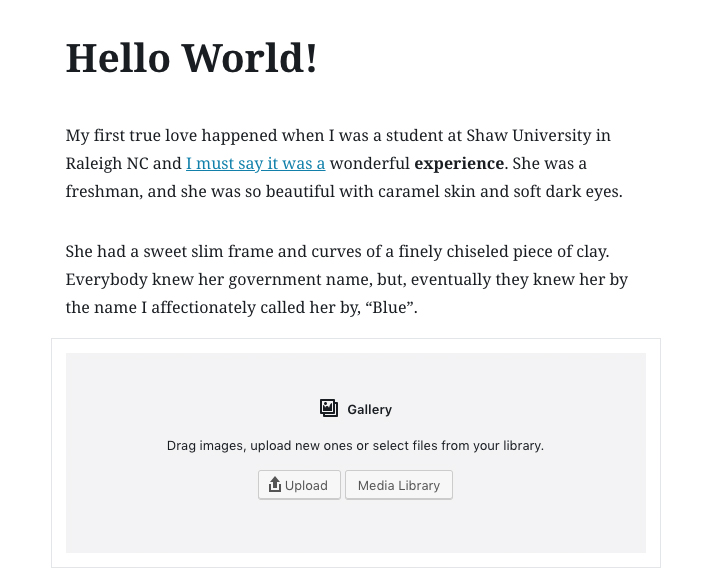Viewport: 722px width, 588px height.
Task: Select the gray Gallery placeholder area
Action: pos(356,453)
